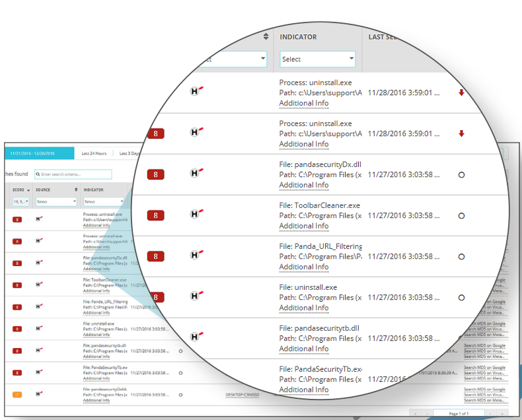
Task: Click score 8 badge for ToolbarCleaner.exe in magnified view
Action: click(x=156, y=215)
